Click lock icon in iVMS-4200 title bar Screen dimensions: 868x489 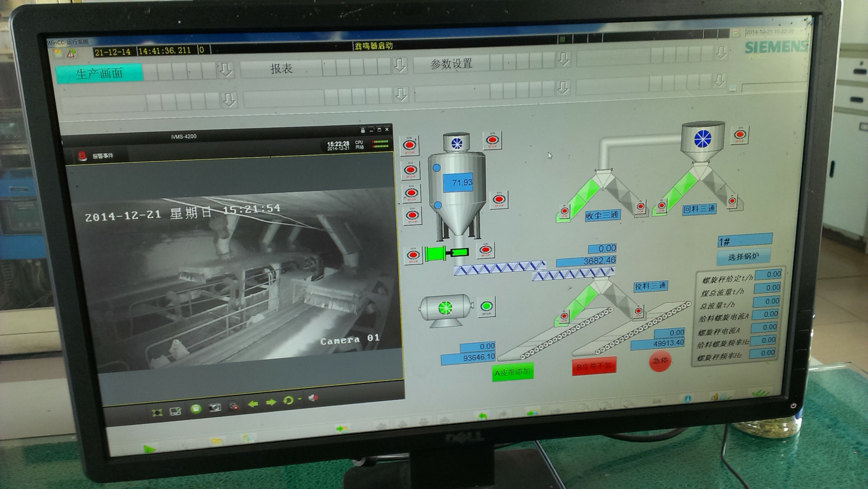click(362, 130)
